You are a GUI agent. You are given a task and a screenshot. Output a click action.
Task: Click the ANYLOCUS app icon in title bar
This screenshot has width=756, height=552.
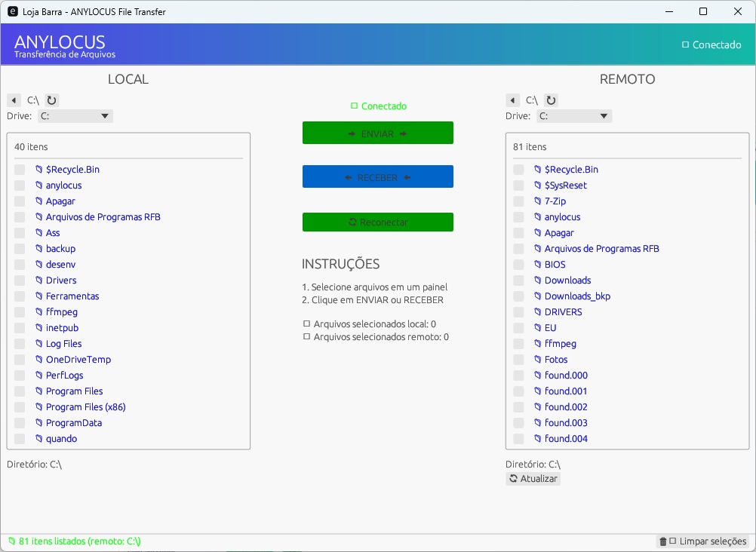[13, 11]
